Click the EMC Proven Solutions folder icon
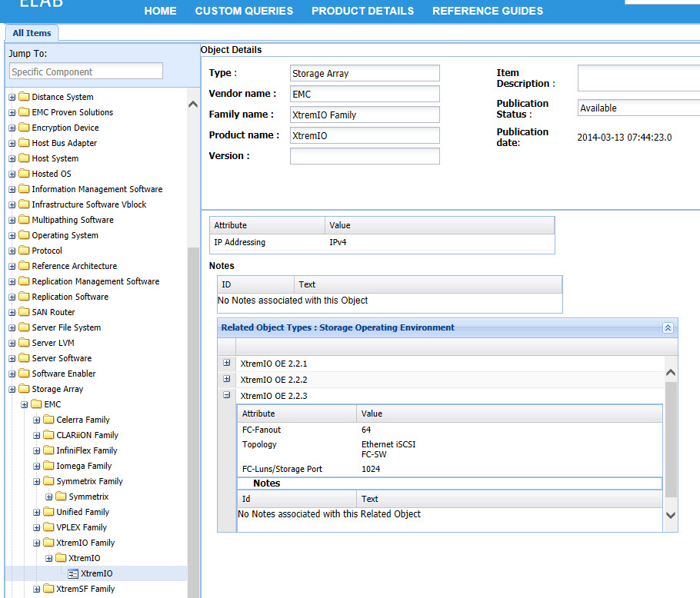Image resolution: width=700 pixels, height=598 pixels. point(24,112)
